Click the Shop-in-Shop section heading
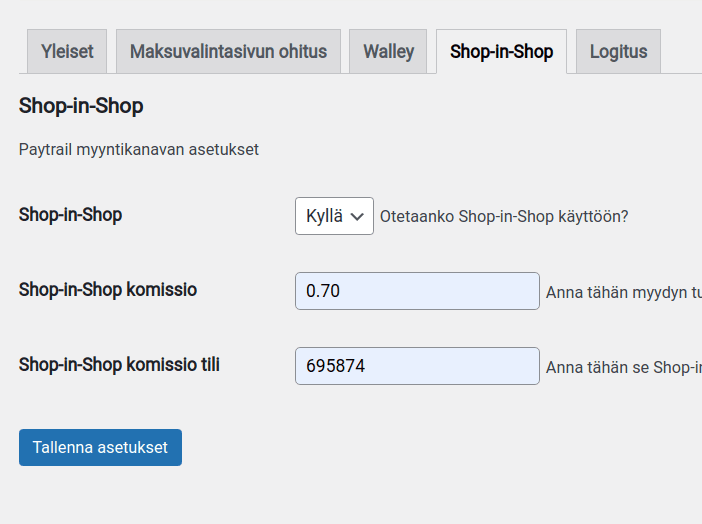 81,105
